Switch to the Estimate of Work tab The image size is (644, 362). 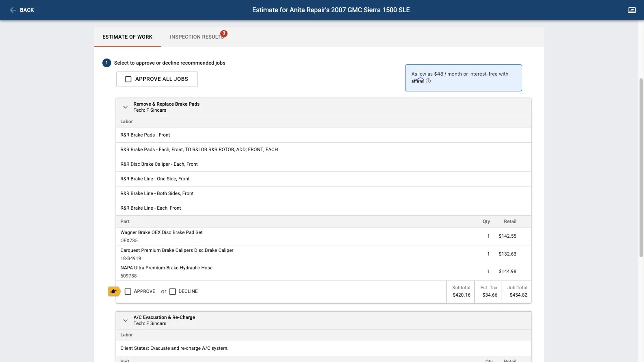pos(128,37)
